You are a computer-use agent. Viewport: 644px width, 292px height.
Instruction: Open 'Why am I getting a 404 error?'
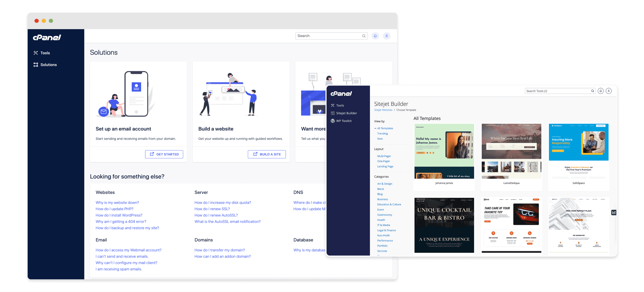pos(121,221)
